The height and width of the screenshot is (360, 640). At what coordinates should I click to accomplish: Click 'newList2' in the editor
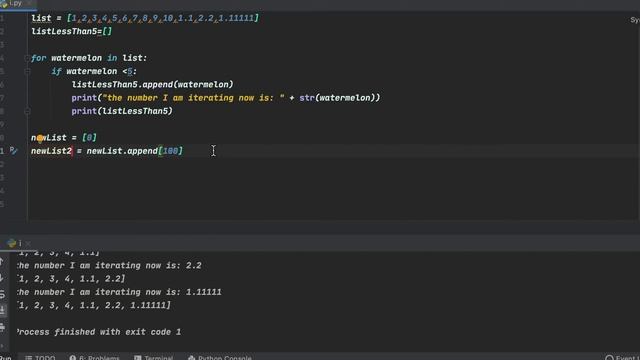[51, 151]
